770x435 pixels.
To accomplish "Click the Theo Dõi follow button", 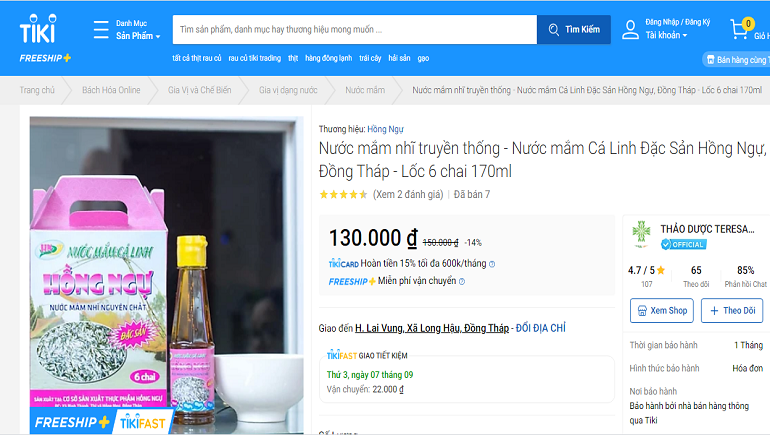I will (x=732, y=310).
